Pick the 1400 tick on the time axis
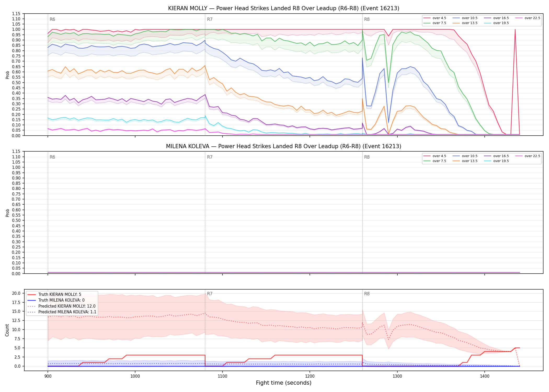The image size is (549, 392). coord(484,376)
